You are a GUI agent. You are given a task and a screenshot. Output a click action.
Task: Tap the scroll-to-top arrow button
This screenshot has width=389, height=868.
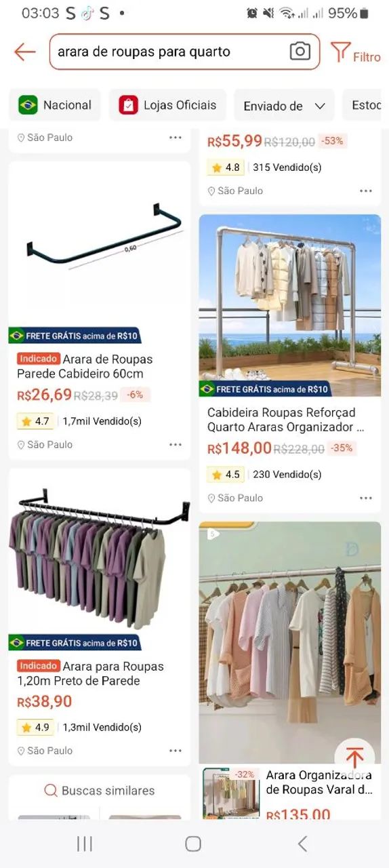click(354, 757)
